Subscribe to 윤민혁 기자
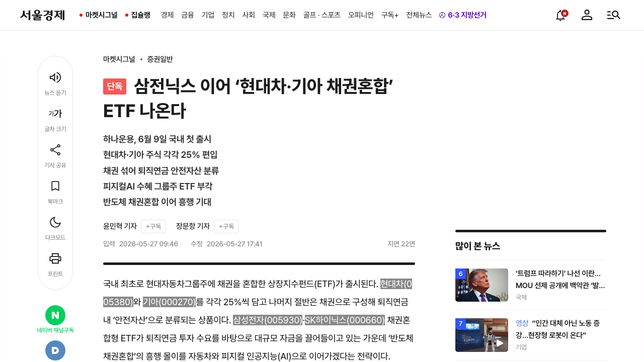Screen dimensions: 644x362 click(x=153, y=226)
